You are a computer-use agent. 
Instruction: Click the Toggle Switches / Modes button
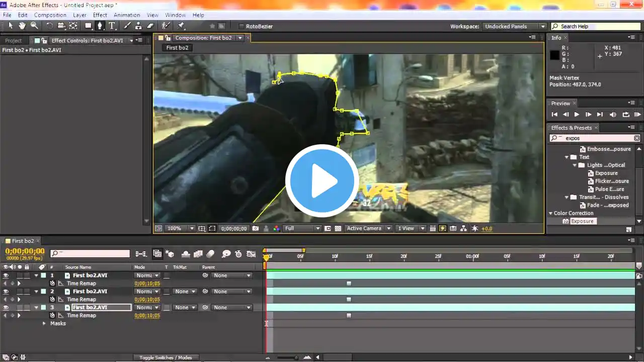pos(166,357)
